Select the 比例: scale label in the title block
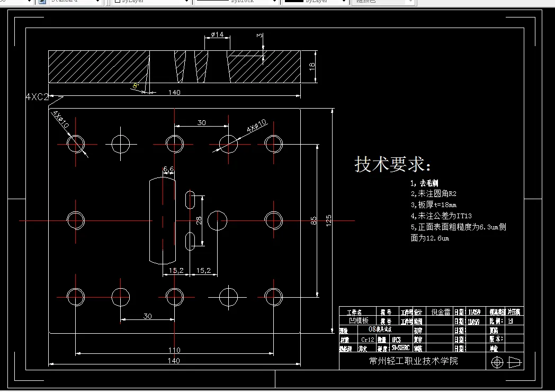Screen dimensions: 555x392 [x=496, y=321]
